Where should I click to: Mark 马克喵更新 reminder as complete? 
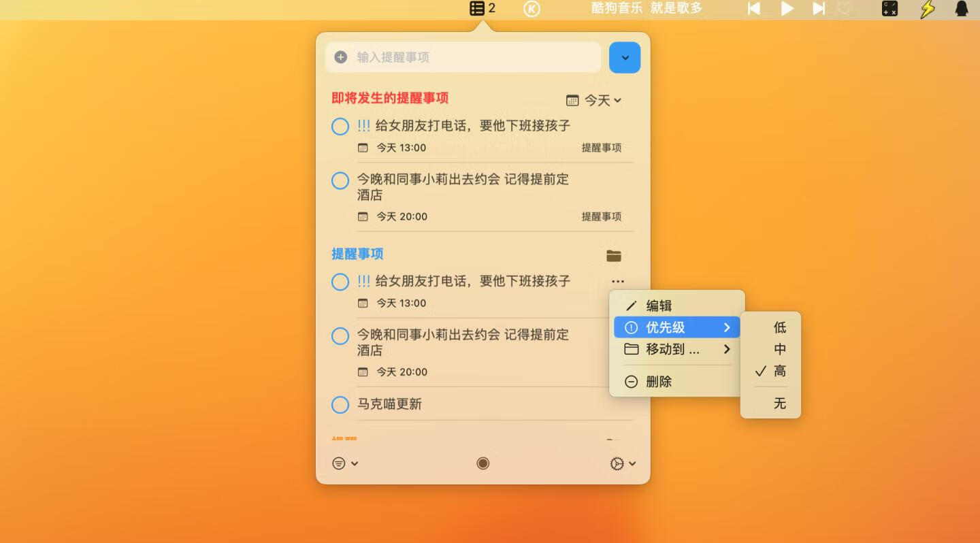point(340,404)
